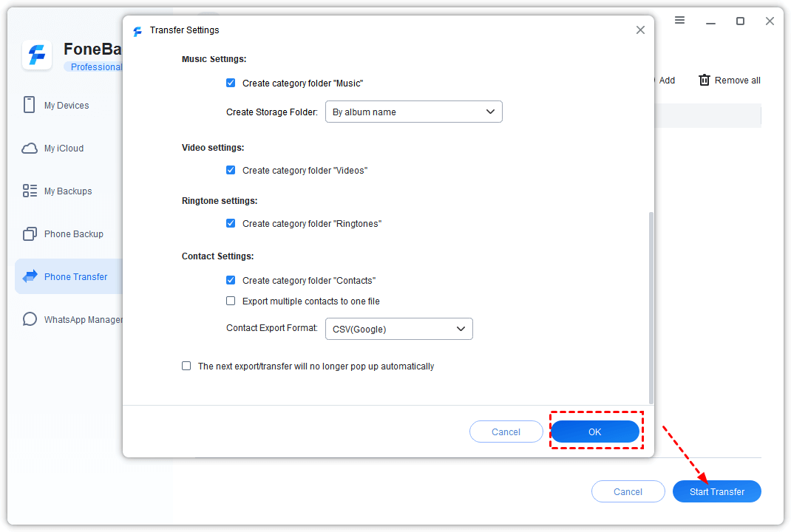The height and width of the screenshot is (532, 791).
Task: Click the Phone Backup copy icon
Action: 30,234
